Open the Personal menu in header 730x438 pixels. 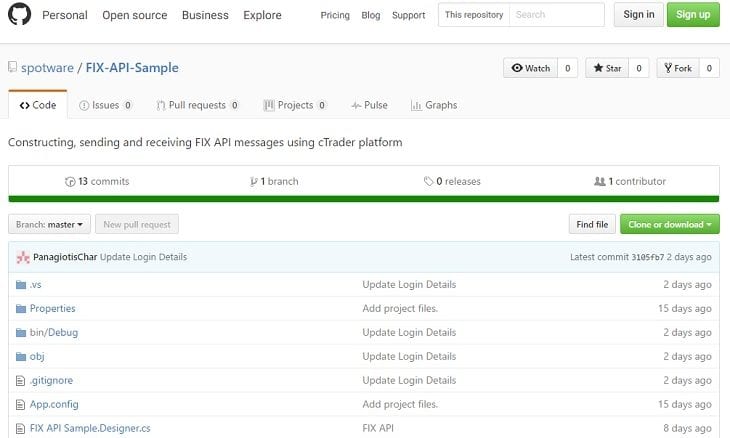click(65, 15)
